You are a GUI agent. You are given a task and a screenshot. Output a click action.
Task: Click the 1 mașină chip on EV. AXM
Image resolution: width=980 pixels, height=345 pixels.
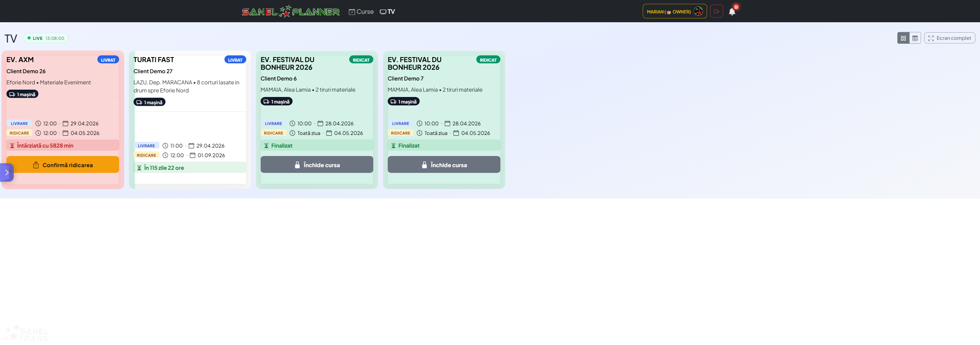tap(22, 94)
